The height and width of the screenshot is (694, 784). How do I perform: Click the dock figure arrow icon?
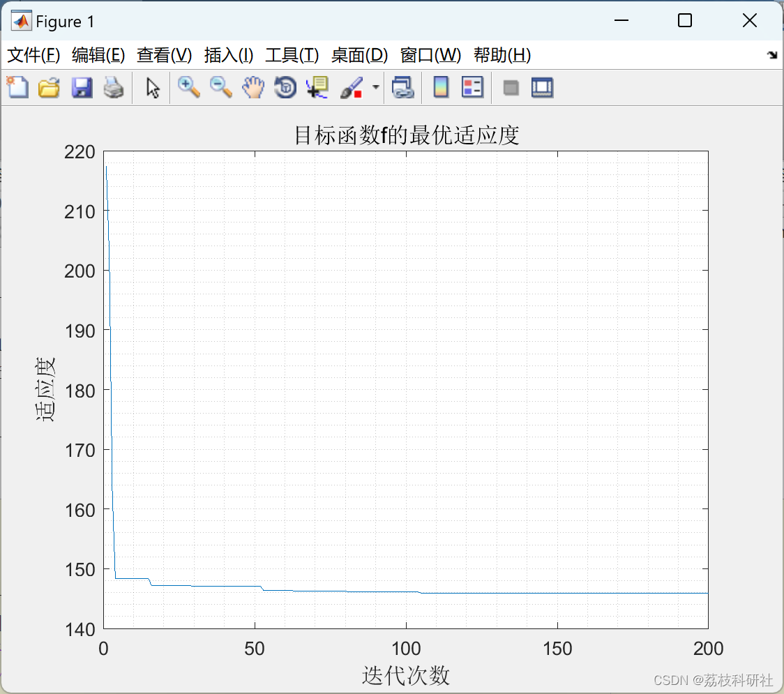point(773,55)
